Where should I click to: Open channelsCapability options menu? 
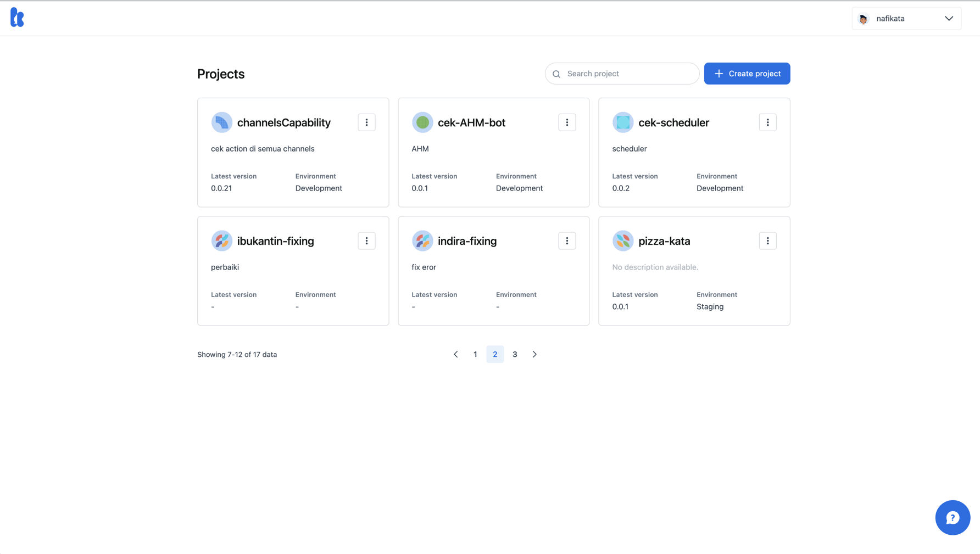tap(366, 122)
